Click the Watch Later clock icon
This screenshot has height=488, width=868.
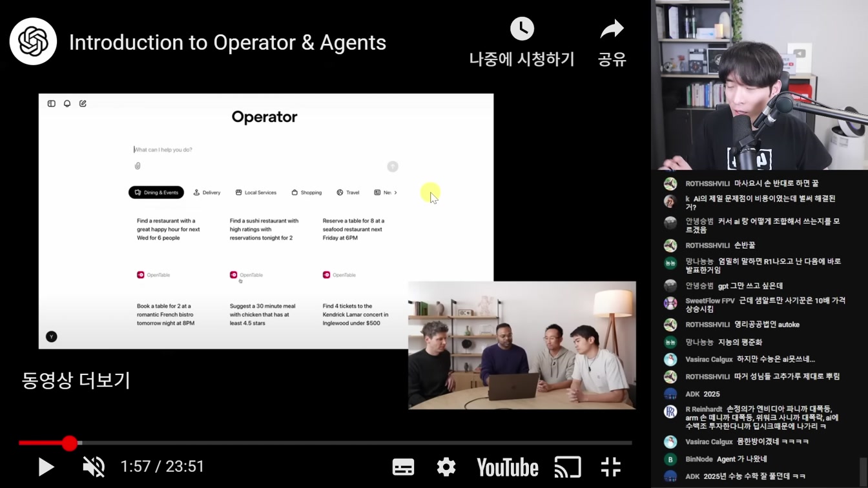522,29
